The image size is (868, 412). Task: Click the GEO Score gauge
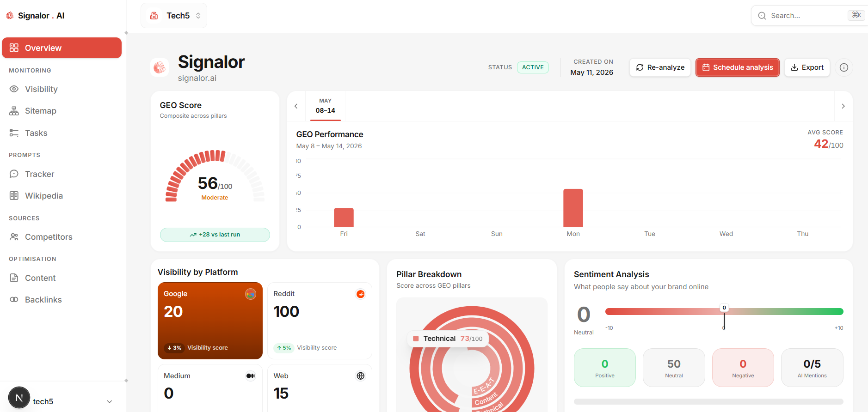[x=215, y=176]
